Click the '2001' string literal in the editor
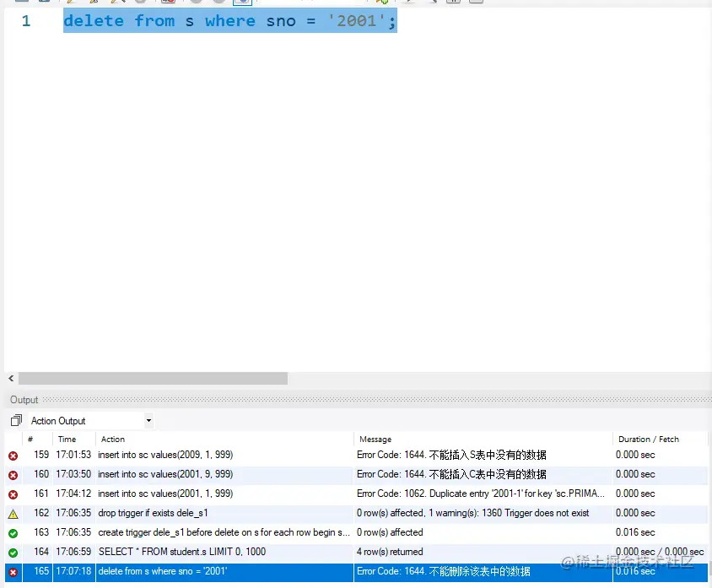The image size is (712, 588). [x=357, y=21]
